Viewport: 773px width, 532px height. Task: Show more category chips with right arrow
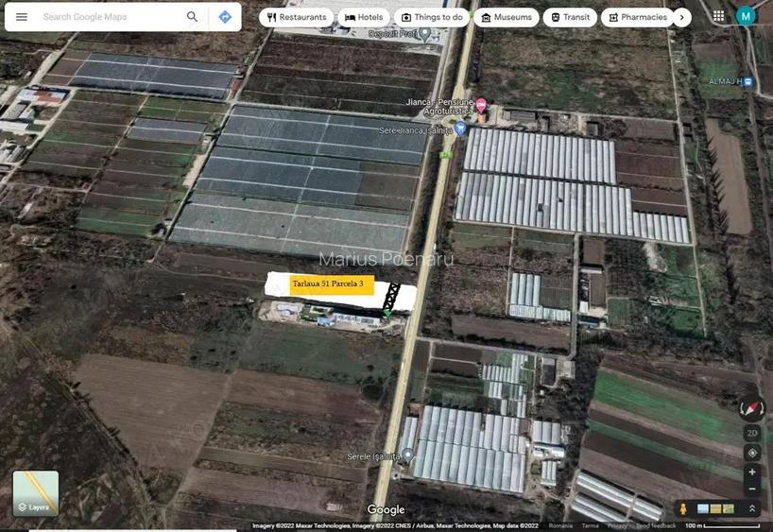(682, 17)
